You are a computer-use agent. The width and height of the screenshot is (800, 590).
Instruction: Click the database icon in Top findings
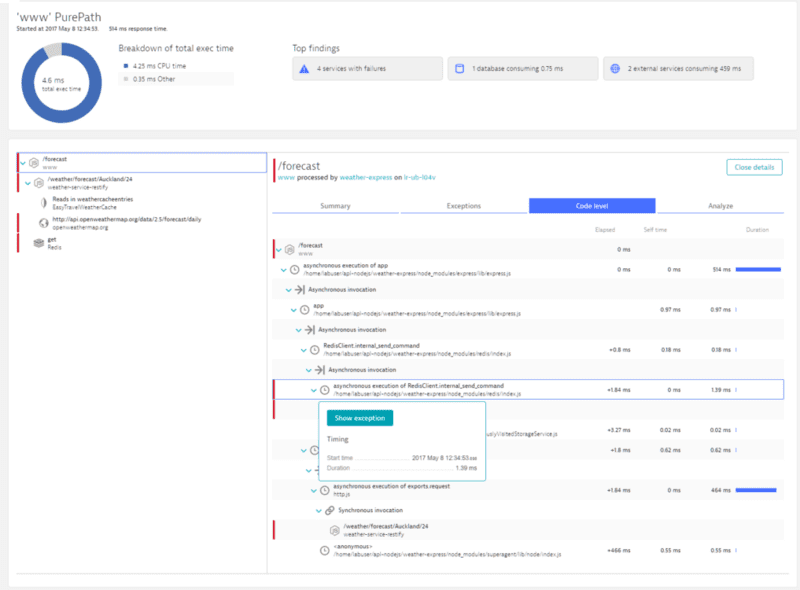point(460,68)
